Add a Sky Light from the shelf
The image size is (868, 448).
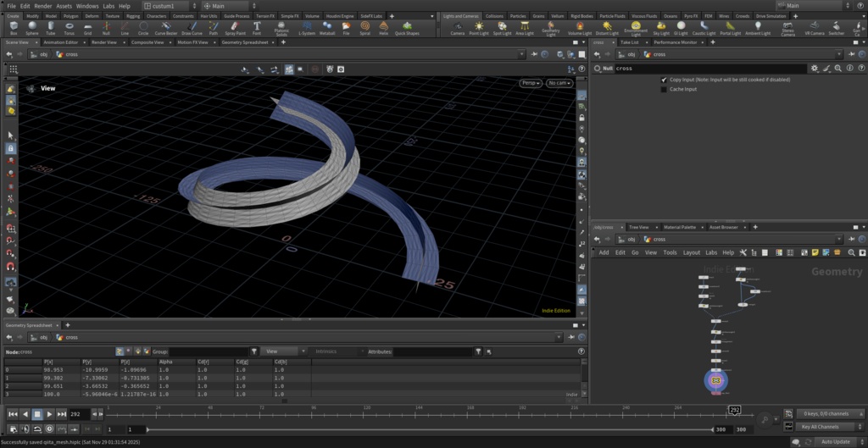point(661,28)
